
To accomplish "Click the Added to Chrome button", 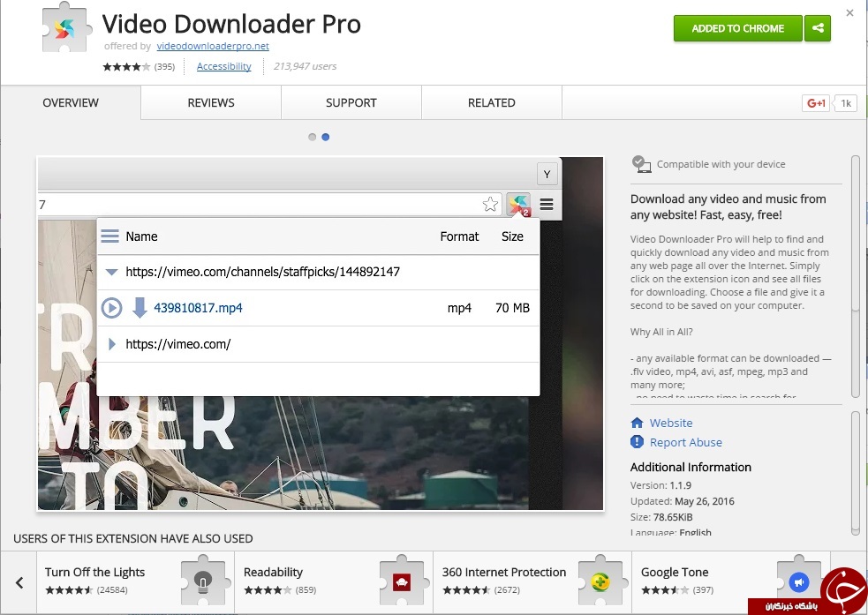I will 737,28.
